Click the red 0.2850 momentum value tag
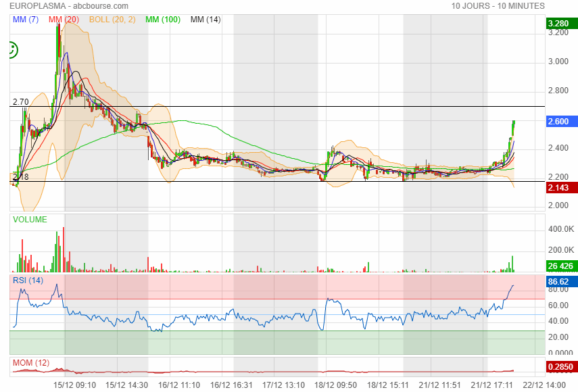This screenshot has height=392, width=578. [562, 366]
